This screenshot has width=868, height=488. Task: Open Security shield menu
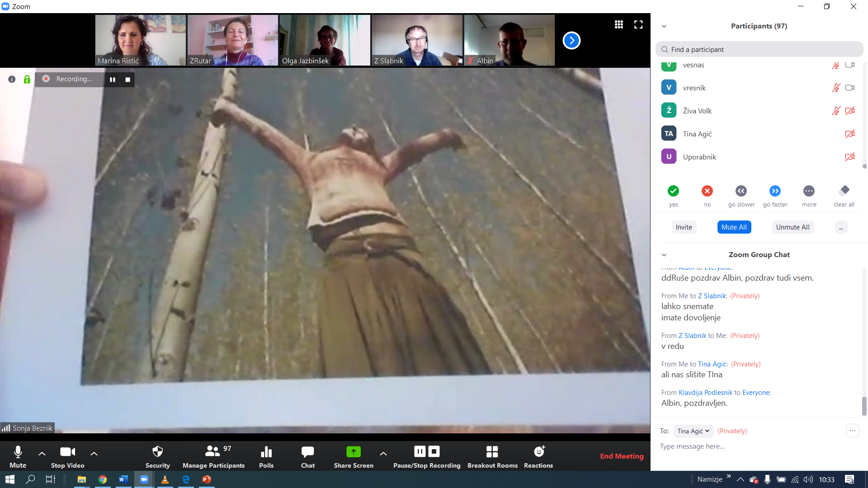157,456
